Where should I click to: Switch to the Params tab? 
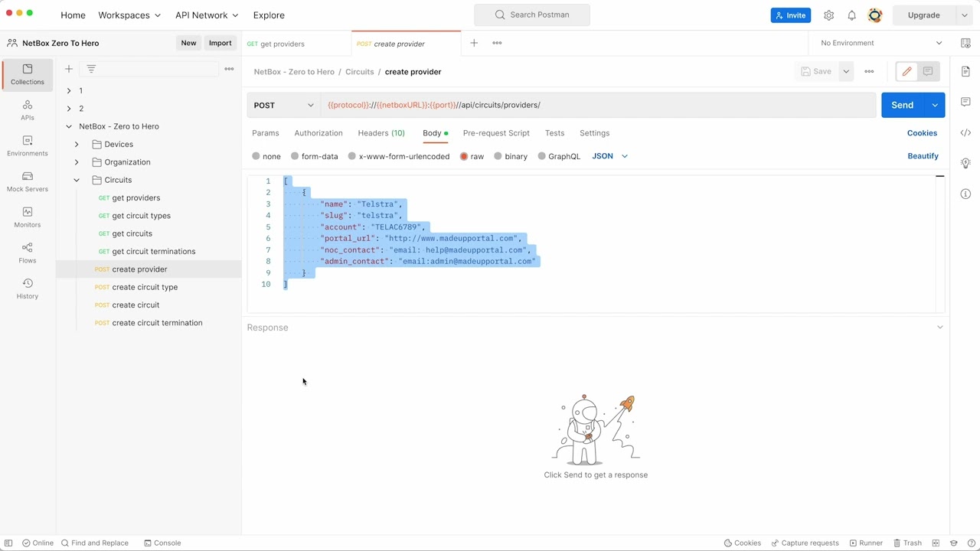click(266, 133)
